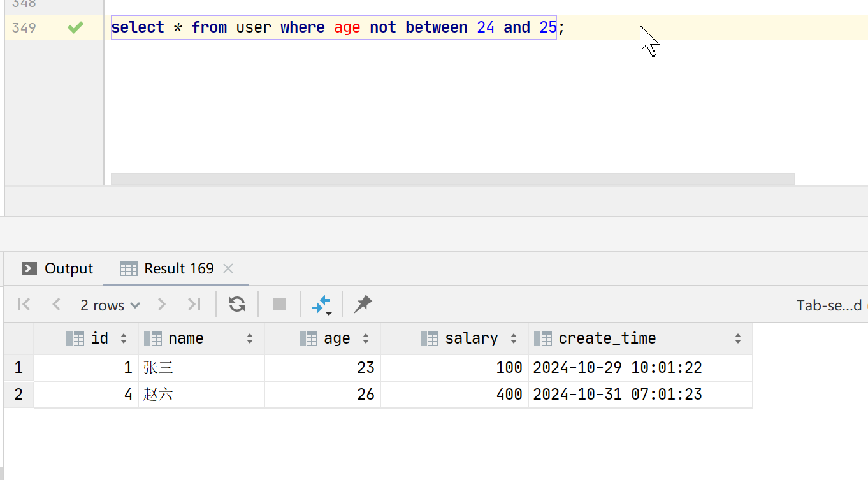Close the Result 169 tab
This screenshot has height=480, width=868.
point(229,268)
